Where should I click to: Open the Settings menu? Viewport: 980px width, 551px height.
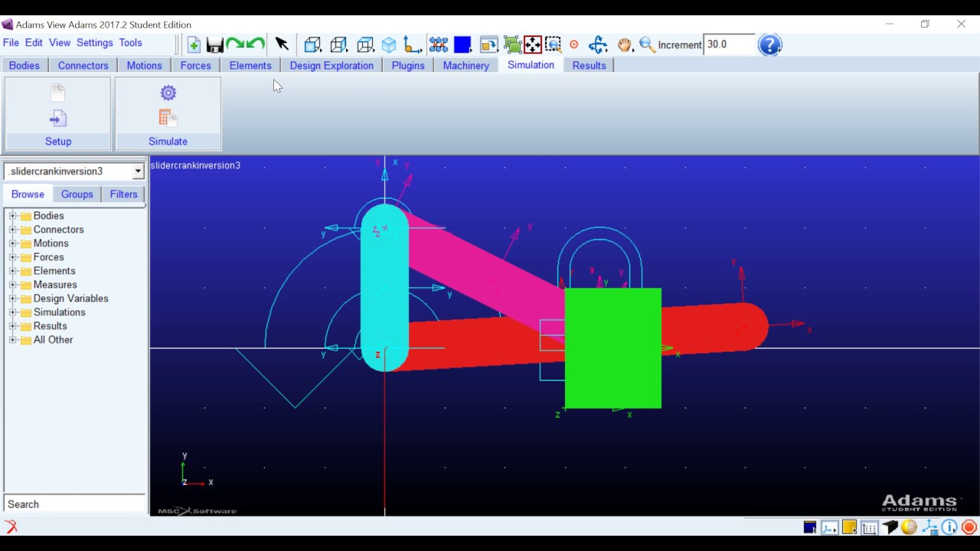(x=95, y=43)
